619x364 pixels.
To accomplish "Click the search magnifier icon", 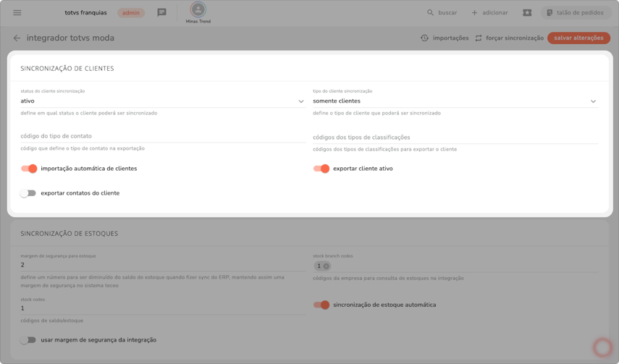I will coord(431,12).
